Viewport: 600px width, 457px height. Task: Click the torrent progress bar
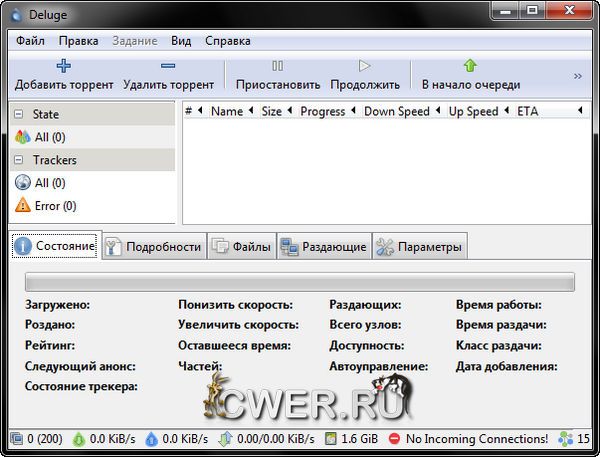(x=299, y=282)
